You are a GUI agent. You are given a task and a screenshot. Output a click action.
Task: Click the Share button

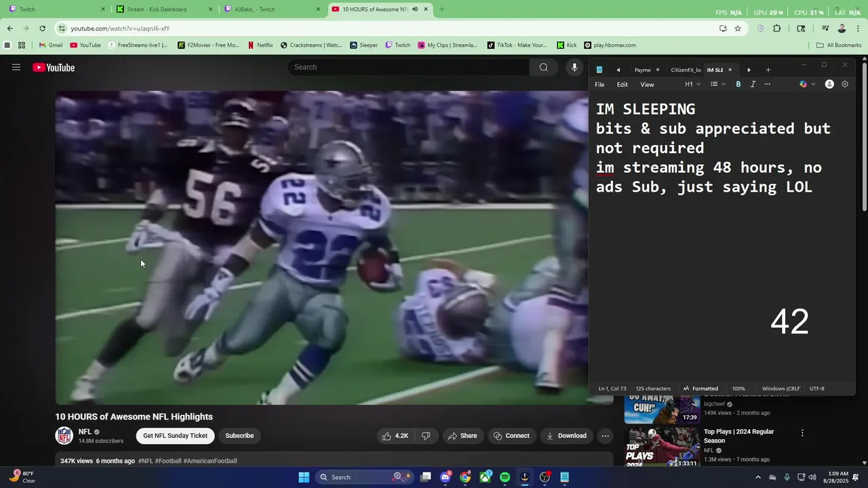(x=462, y=436)
